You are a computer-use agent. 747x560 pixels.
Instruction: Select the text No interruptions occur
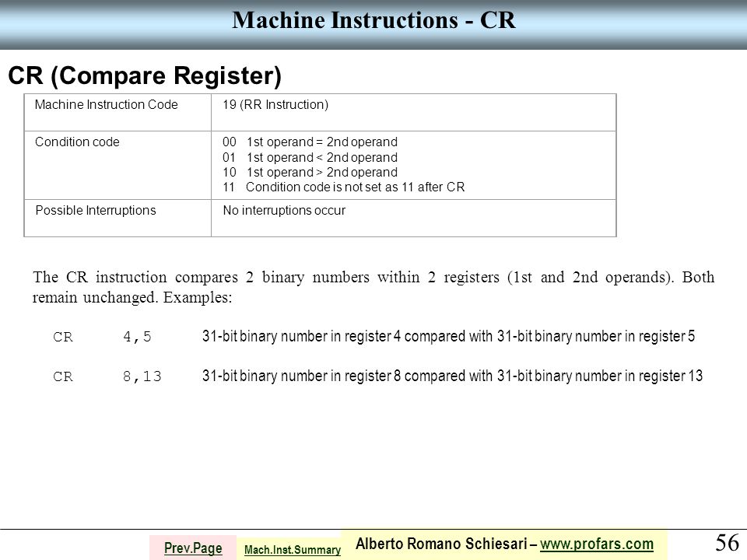coord(284,211)
